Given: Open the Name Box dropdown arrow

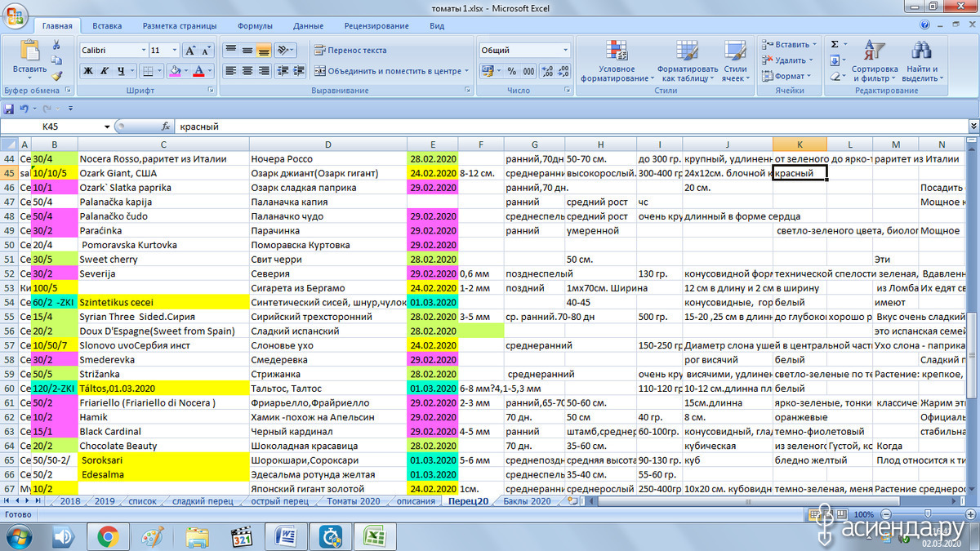Looking at the screenshot, I should (x=107, y=127).
